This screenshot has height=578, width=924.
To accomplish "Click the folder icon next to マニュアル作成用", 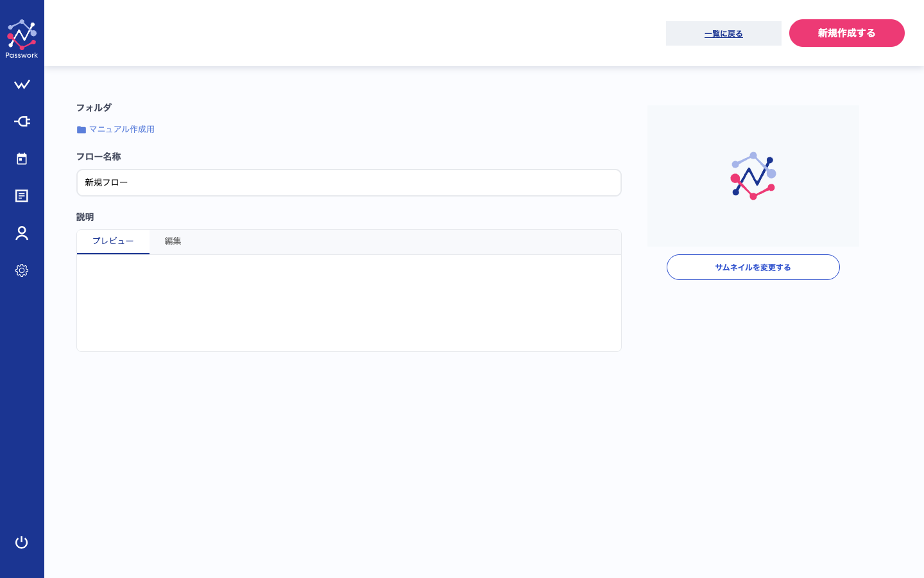I will [x=81, y=130].
